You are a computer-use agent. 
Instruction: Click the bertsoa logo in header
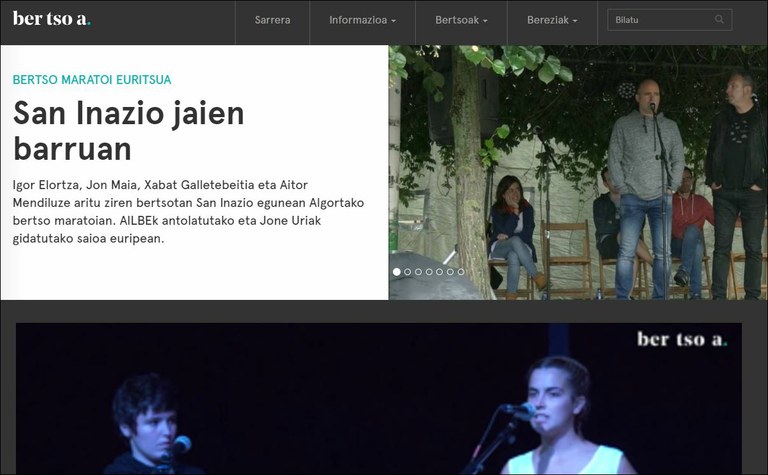(x=51, y=19)
